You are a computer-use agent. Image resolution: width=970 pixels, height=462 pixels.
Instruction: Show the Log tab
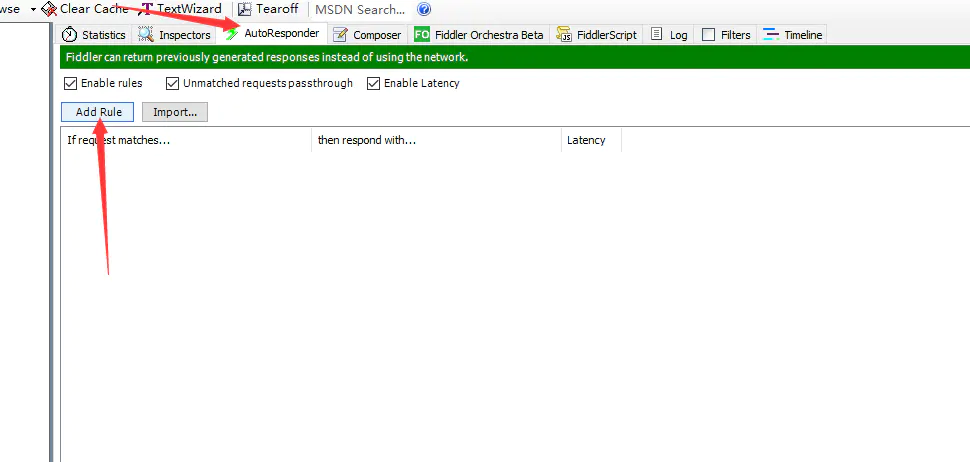pyautogui.click(x=669, y=35)
